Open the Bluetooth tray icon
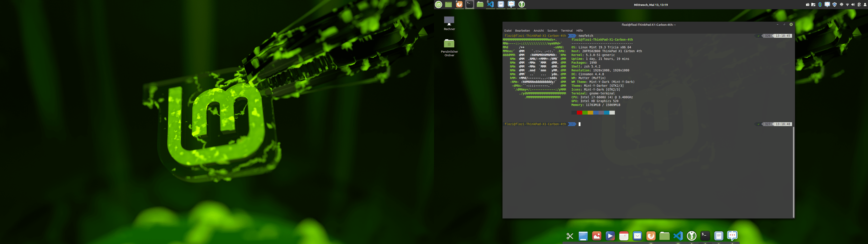 coord(820,5)
